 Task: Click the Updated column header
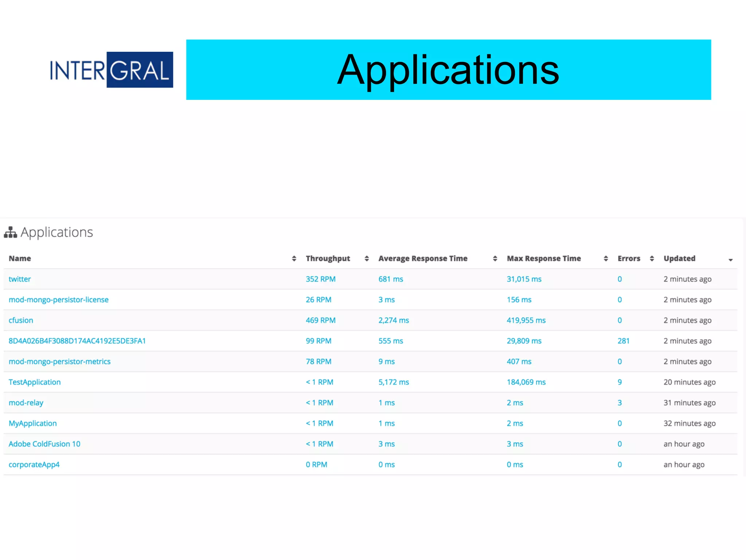679,258
